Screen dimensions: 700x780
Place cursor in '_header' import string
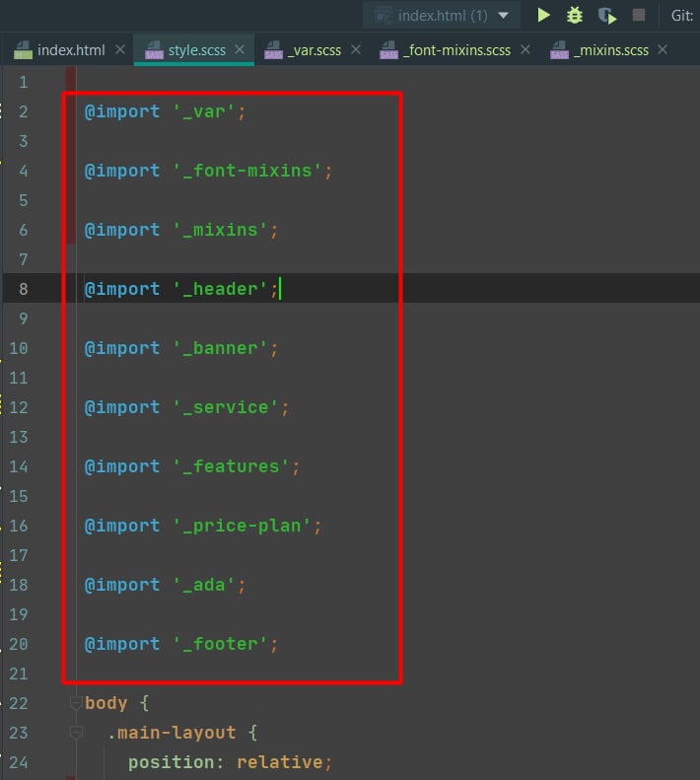point(221,289)
